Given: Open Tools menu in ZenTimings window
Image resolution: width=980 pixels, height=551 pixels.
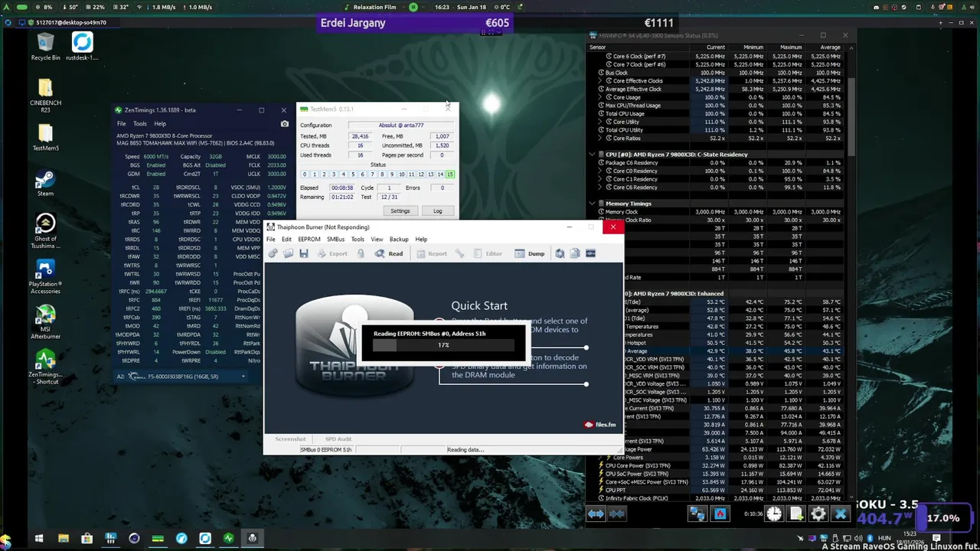Looking at the screenshot, I should (139, 123).
